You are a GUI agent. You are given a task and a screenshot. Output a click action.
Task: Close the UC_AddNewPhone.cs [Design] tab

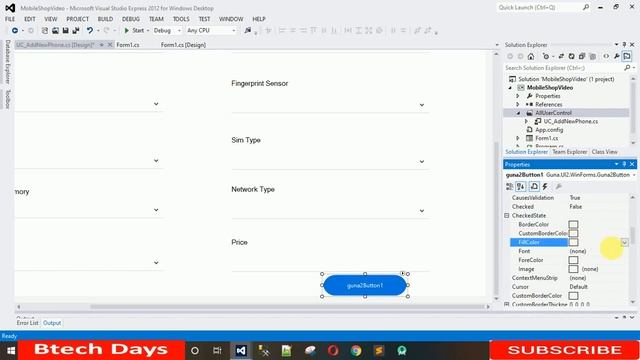pos(110,45)
